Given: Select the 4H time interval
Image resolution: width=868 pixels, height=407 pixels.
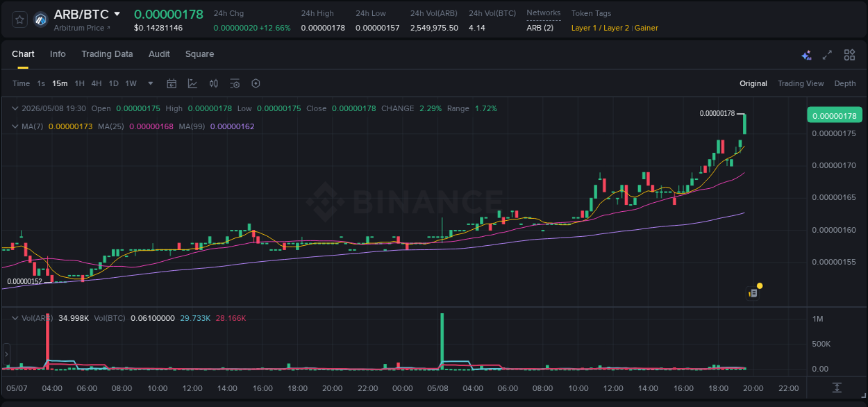Looking at the screenshot, I should click(x=96, y=83).
